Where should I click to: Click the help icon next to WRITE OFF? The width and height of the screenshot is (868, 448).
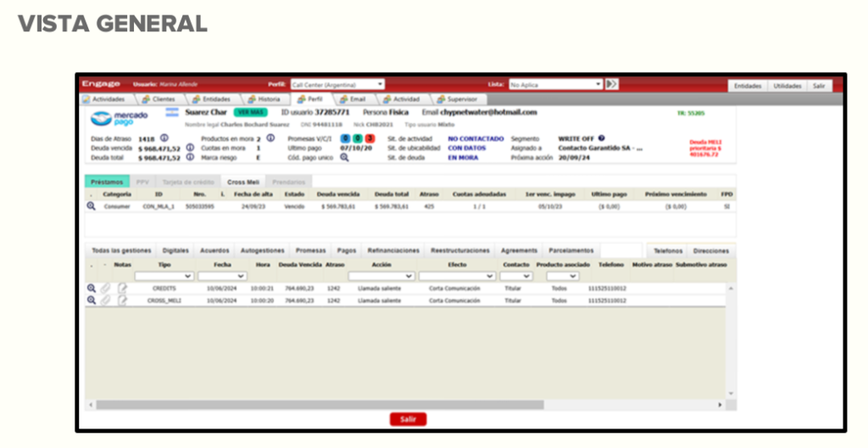click(601, 138)
